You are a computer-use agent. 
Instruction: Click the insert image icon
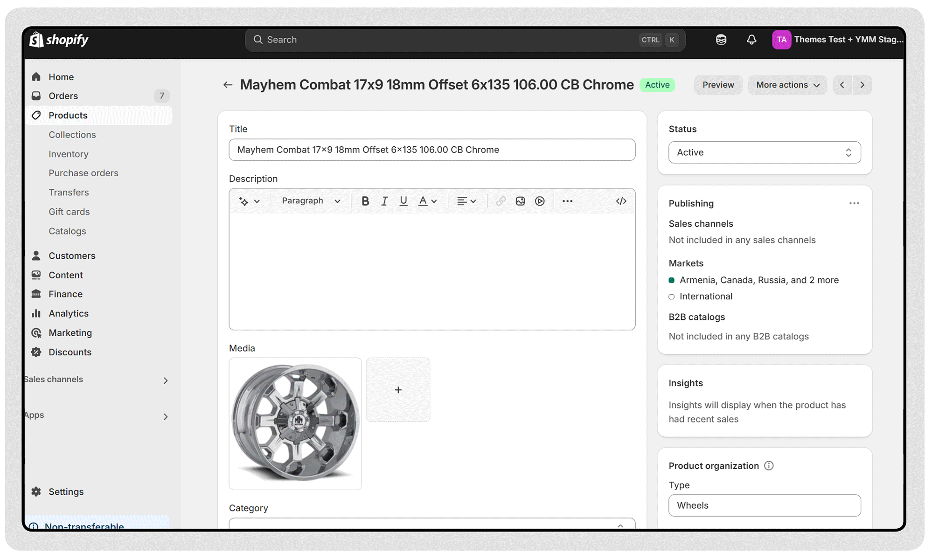[x=520, y=201]
